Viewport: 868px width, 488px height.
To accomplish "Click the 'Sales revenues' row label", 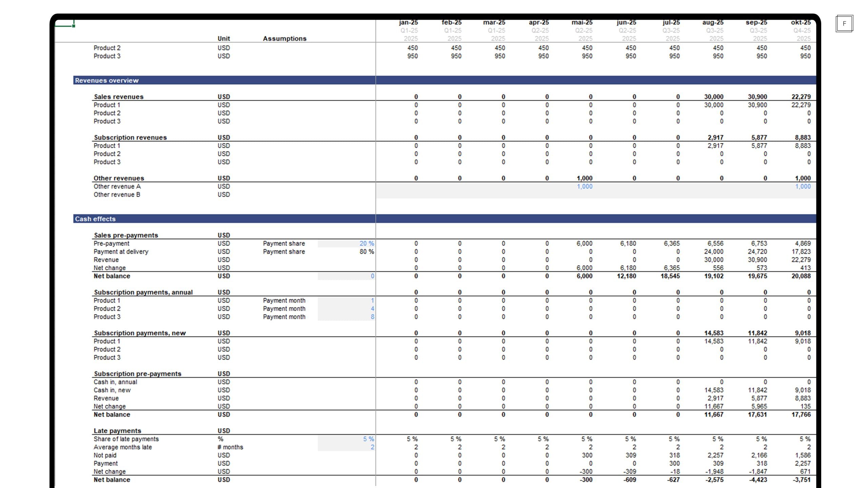I will coord(118,97).
